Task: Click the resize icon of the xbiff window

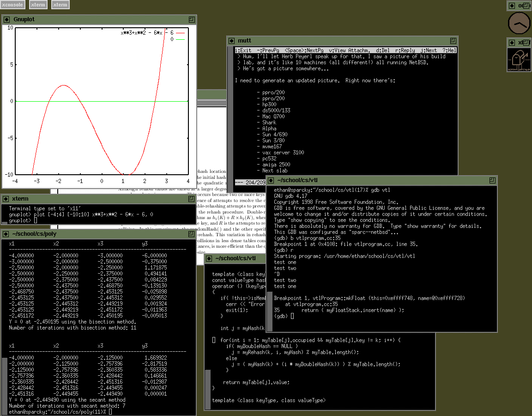Action: coord(526,43)
